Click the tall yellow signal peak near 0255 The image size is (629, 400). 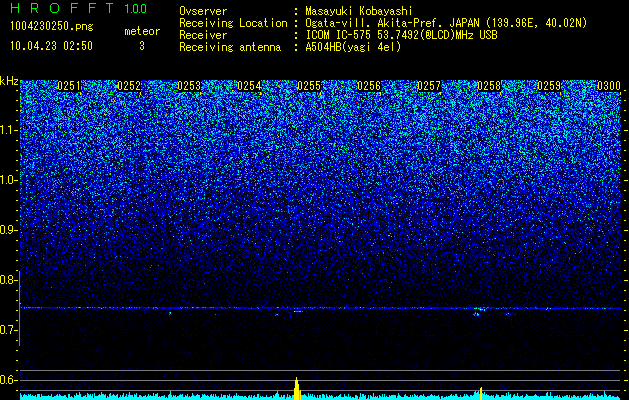[x=297, y=388]
